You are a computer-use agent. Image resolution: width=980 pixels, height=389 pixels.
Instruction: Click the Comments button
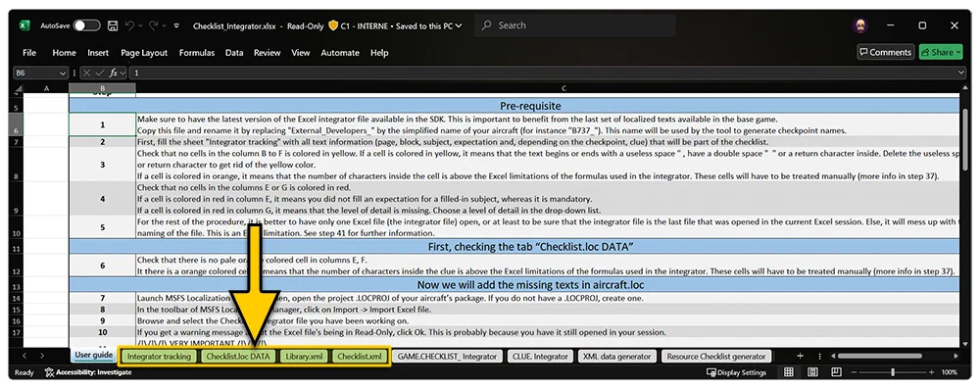point(885,52)
